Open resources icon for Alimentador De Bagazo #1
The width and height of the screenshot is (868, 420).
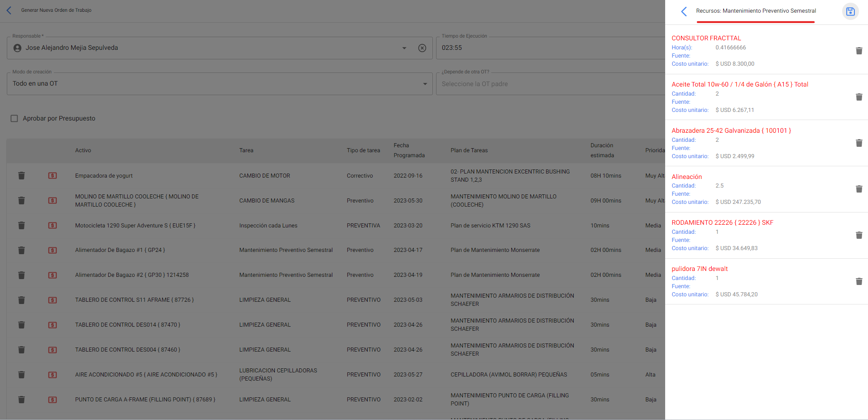coord(53,250)
